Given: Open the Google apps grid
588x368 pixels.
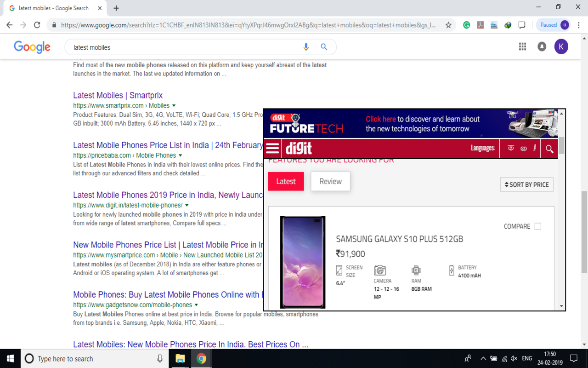Looking at the screenshot, I should (x=522, y=46).
